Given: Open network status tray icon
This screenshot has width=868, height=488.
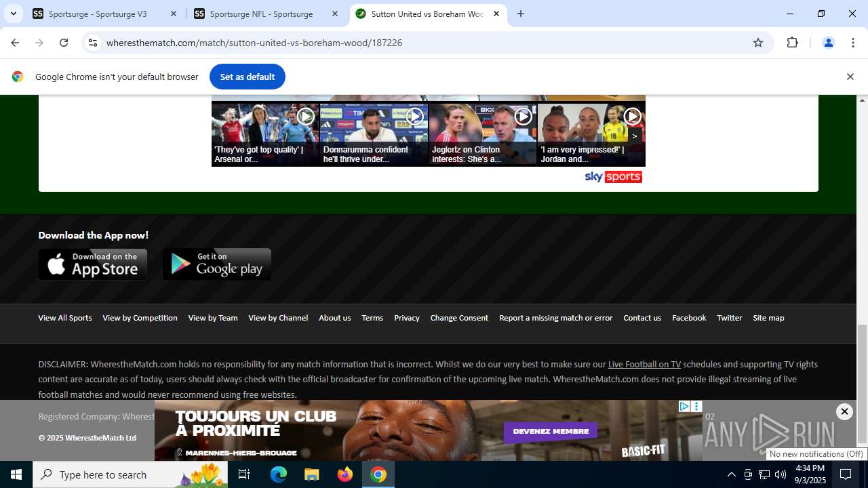Looking at the screenshot, I should 764,474.
